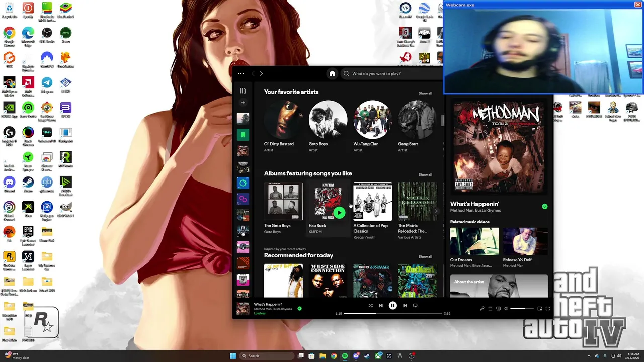Open Wu-Tang Clan artist card
Image resolution: width=644 pixels, height=362 pixels.
372,126
